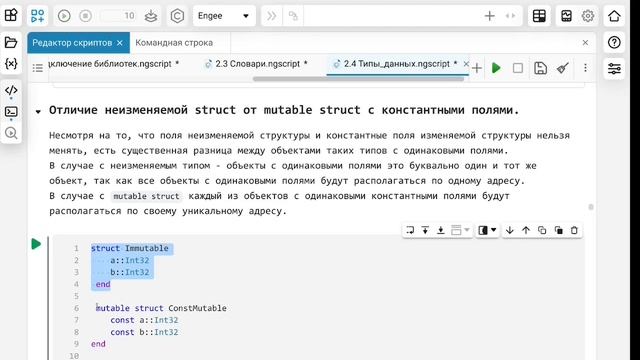Click the vertical scrollbar thumb of the editor
The image size is (640, 360).
tap(591, 207)
